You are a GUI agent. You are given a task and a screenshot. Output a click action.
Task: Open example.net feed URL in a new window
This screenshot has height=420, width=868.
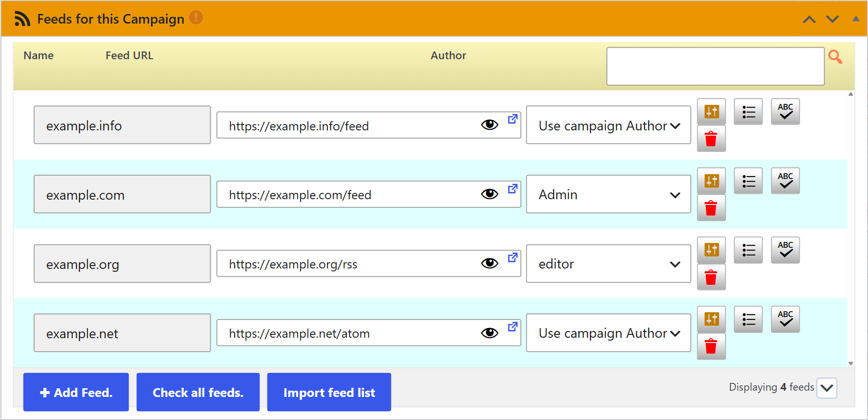coord(513,327)
